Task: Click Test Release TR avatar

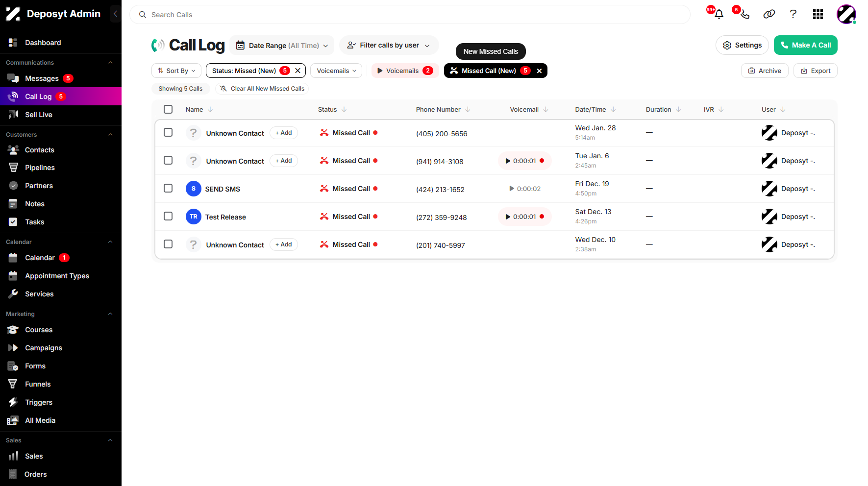Action: pos(194,217)
